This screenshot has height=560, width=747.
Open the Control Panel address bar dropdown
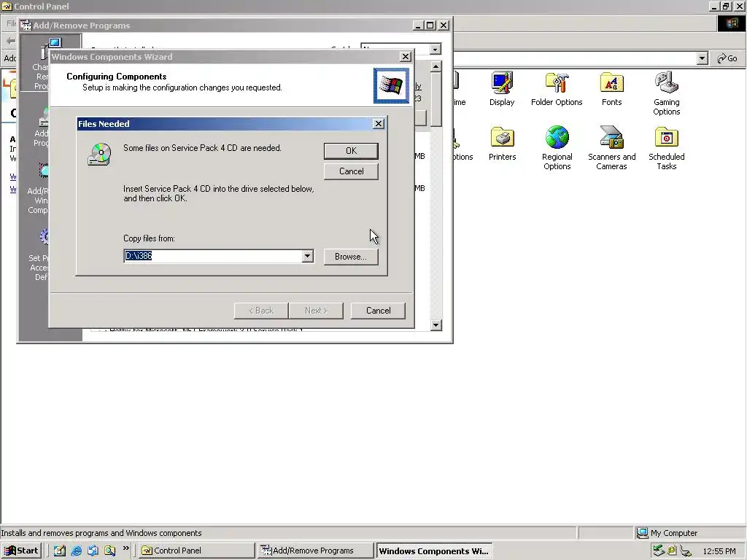click(x=702, y=58)
